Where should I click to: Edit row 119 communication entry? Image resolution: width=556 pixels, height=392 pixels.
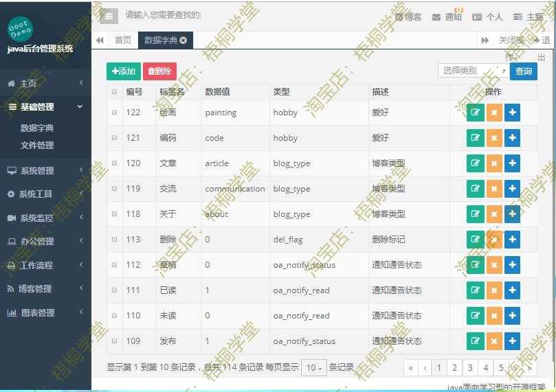pos(475,189)
